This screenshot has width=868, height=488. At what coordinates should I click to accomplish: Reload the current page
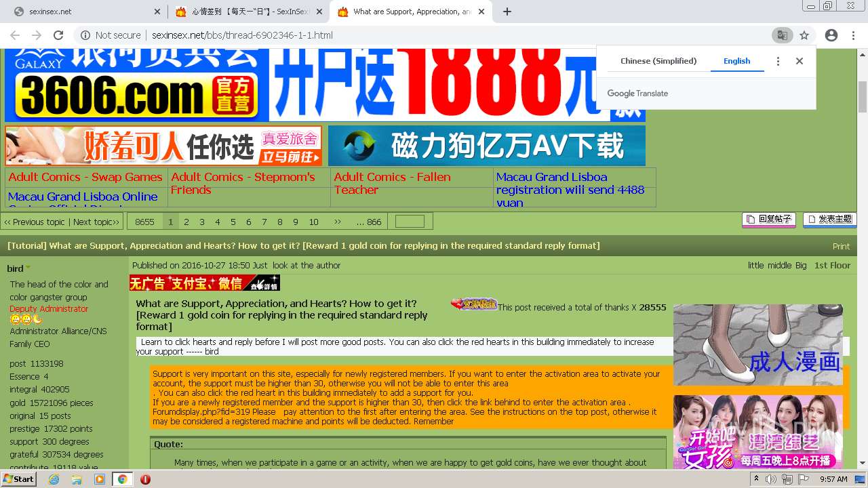point(58,35)
